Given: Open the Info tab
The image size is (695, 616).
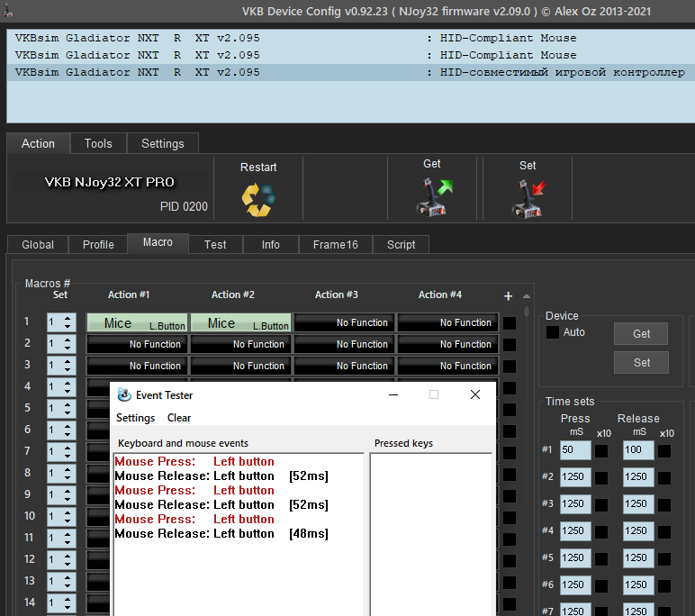Looking at the screenshot, I should pyautogui.click(x=270, y=244).
